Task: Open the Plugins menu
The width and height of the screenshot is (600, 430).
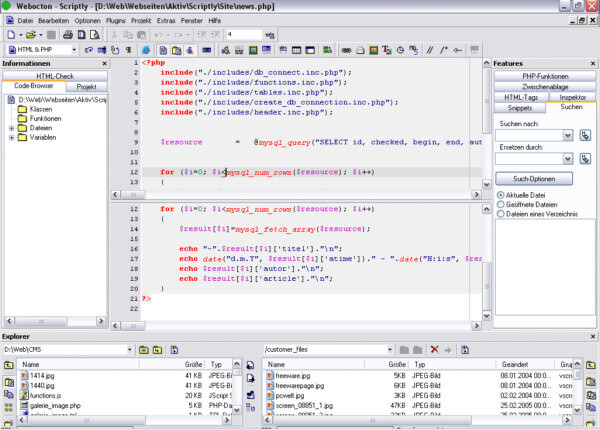Action: tap(118, 20)
